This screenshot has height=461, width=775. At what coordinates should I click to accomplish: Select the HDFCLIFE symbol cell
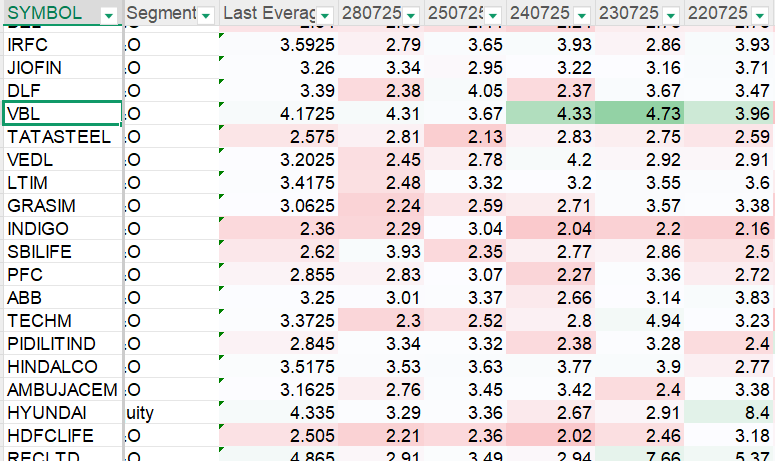[62, 435]
